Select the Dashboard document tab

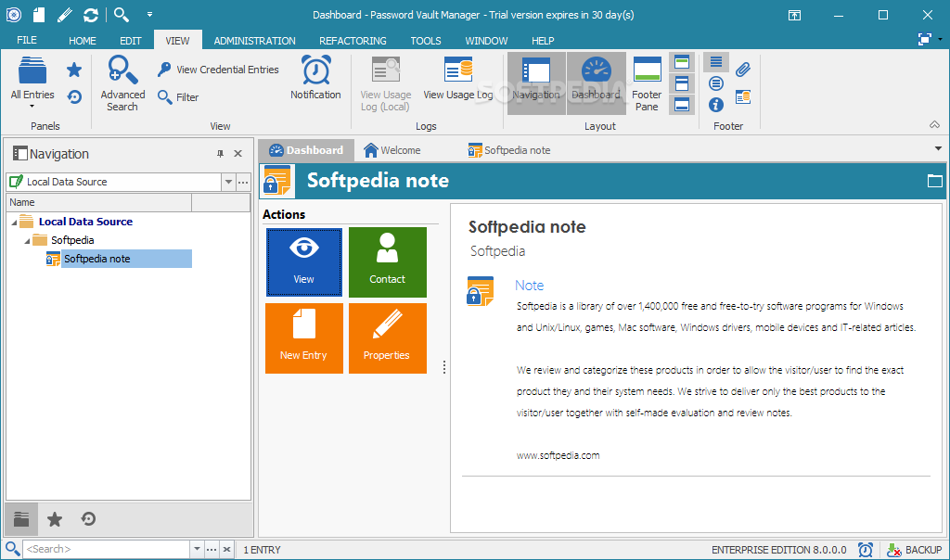tap(306, 150)
